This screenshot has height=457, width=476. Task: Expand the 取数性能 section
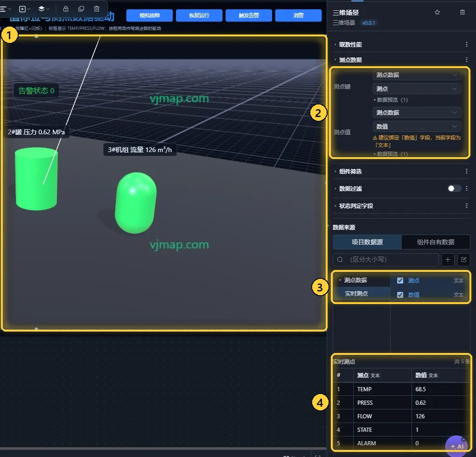350,45
